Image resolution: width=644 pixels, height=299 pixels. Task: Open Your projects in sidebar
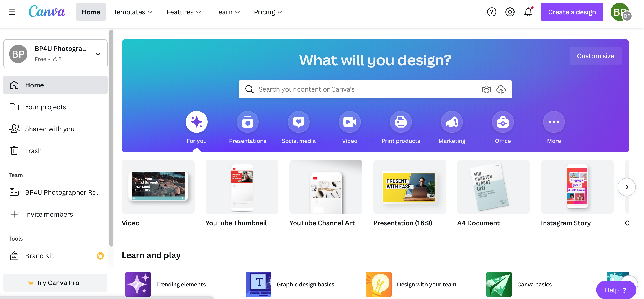55,107
